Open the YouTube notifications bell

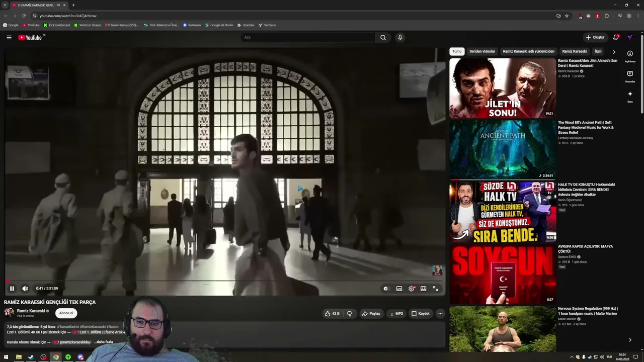pos(616,37)
